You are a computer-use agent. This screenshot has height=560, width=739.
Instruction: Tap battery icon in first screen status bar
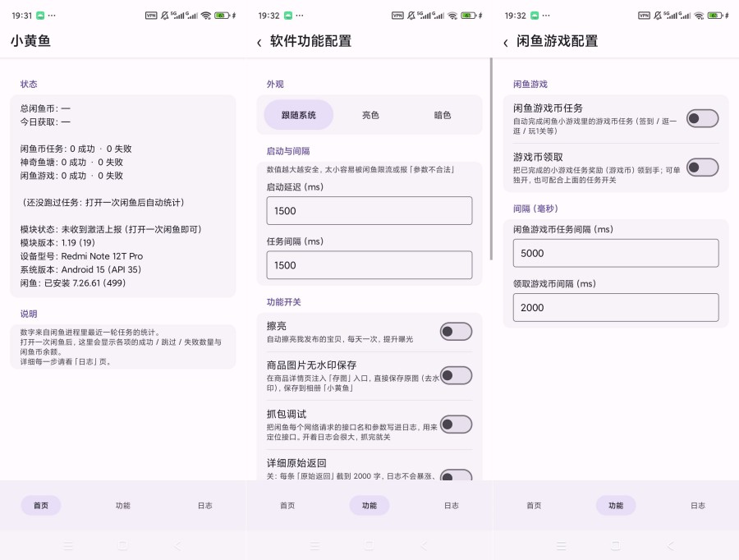[x=222, y=16]
